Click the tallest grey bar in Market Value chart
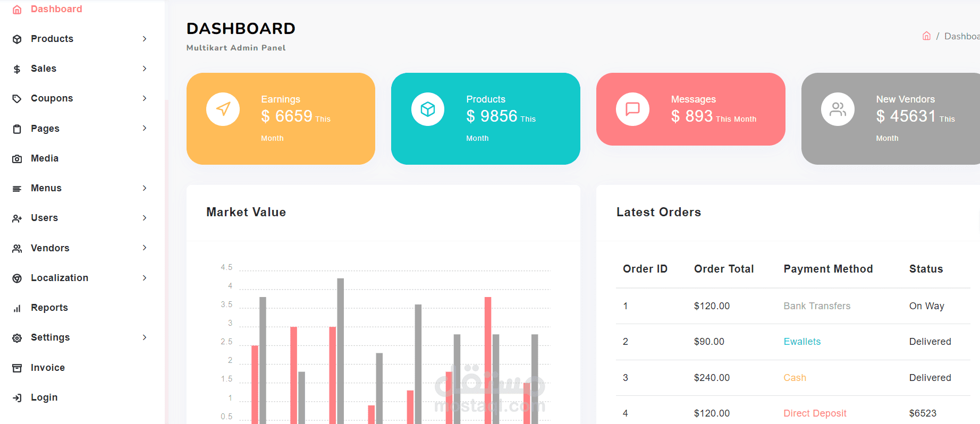980x424 pixels. pyautogui.click(x=340, y=351)
